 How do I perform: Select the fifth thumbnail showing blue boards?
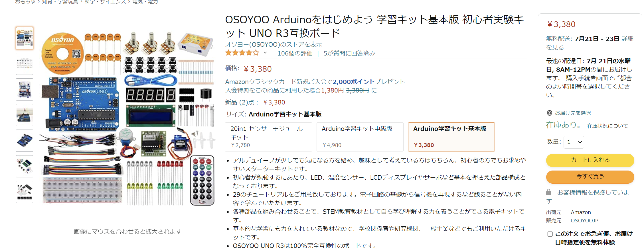(25, 141)
